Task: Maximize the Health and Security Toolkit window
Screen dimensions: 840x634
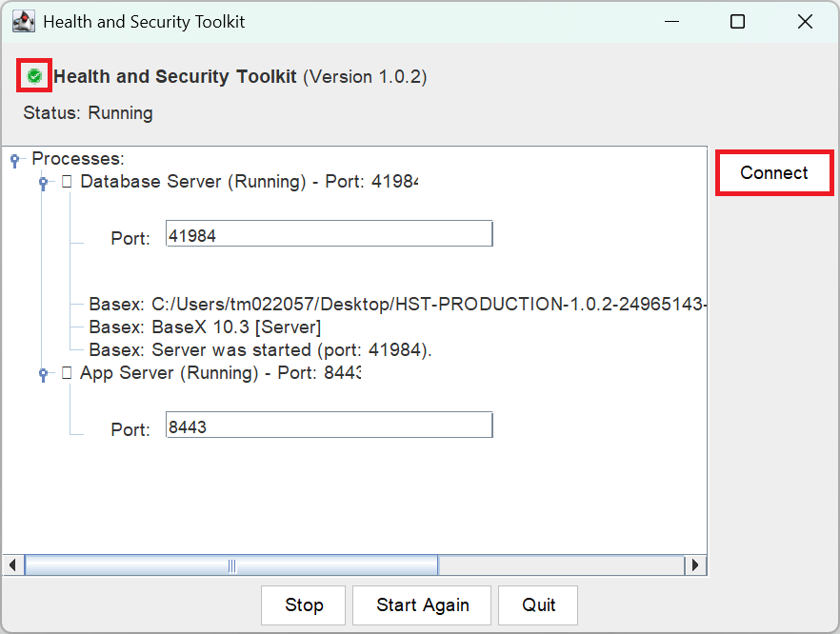Action: coord(737,22)
